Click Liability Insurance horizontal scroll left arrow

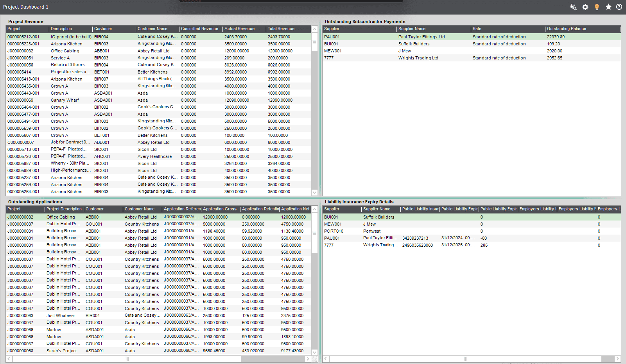[x=325, y=359]
